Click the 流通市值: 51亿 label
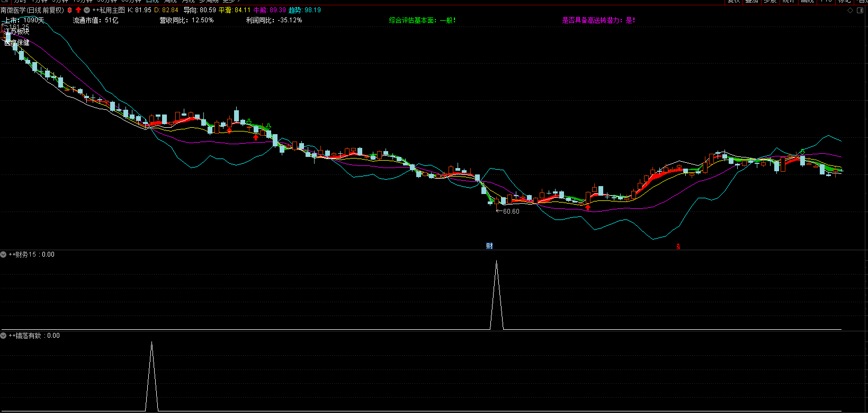The image size is (868, 413). [96, 20]
